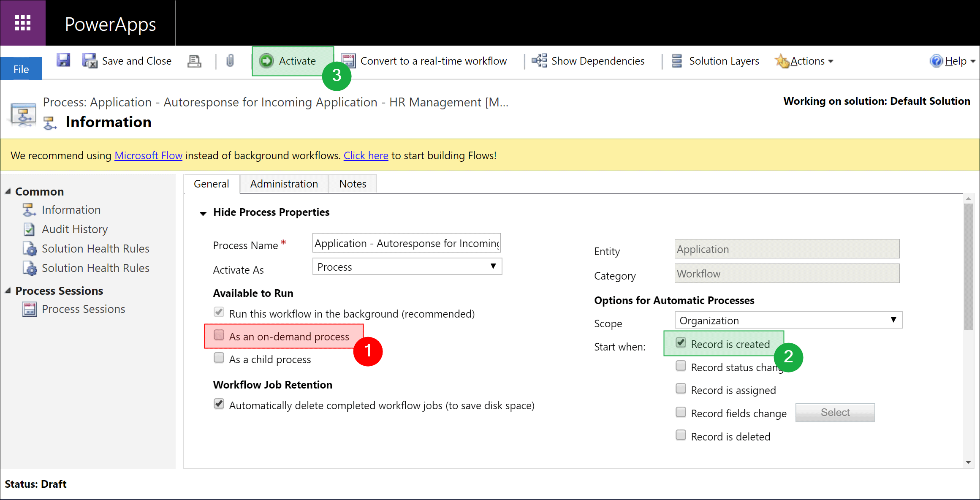
Task: Open Information in left navigation
Action: tap(71, 210)
